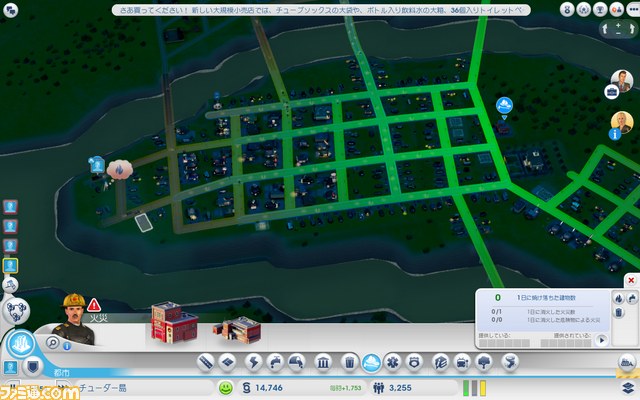The image size is (640, 400).
Task: Open the Roads tool menu
Action: coord(206,362)
